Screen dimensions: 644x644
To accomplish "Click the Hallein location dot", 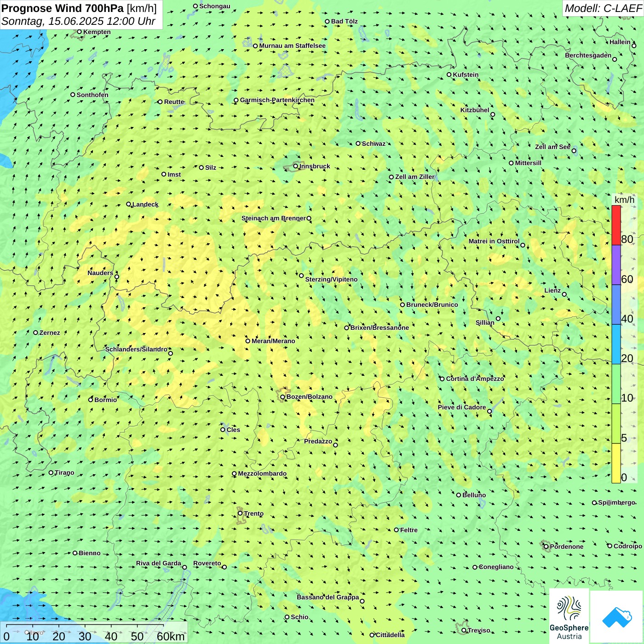I will (x=634, y=46).
